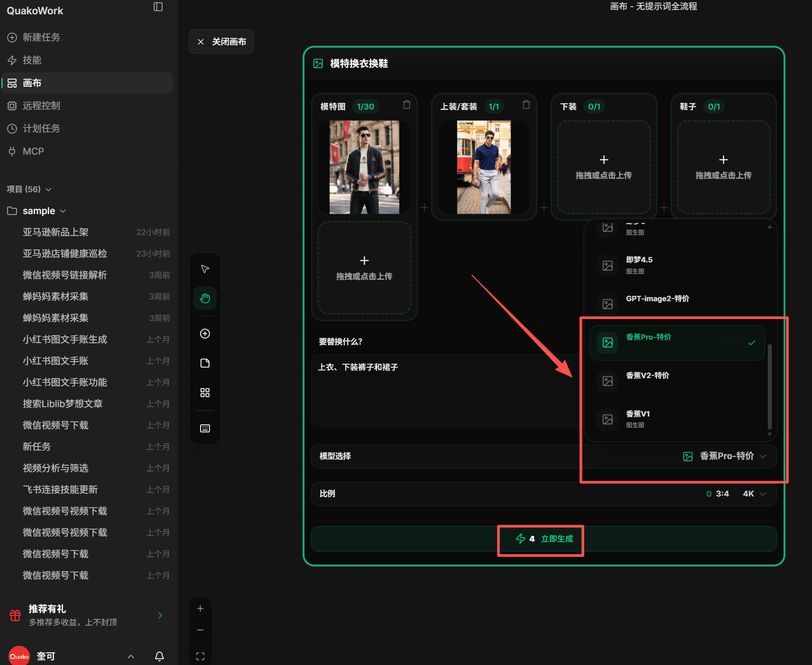Collapse the 项目 (56) section
Screen dimensions: 812x665
point(29,189)
